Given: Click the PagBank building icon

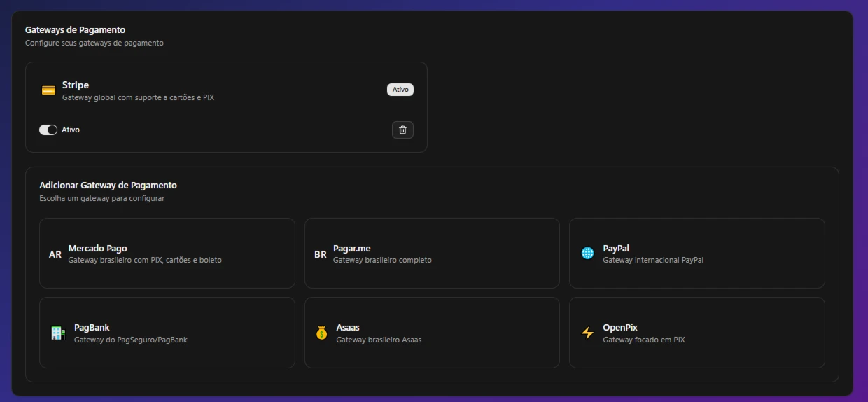Looking at the screenshot, I should point(58,333).
